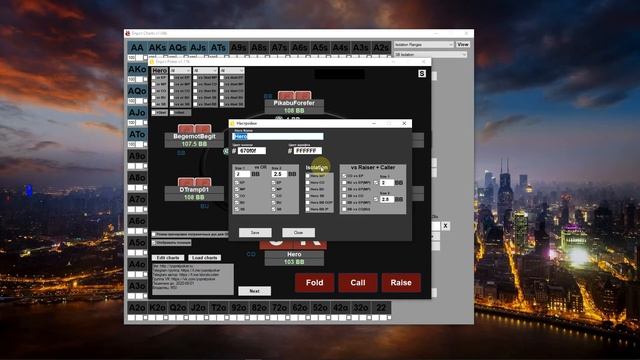Click Save in the settings dialog

pos(255,232)
